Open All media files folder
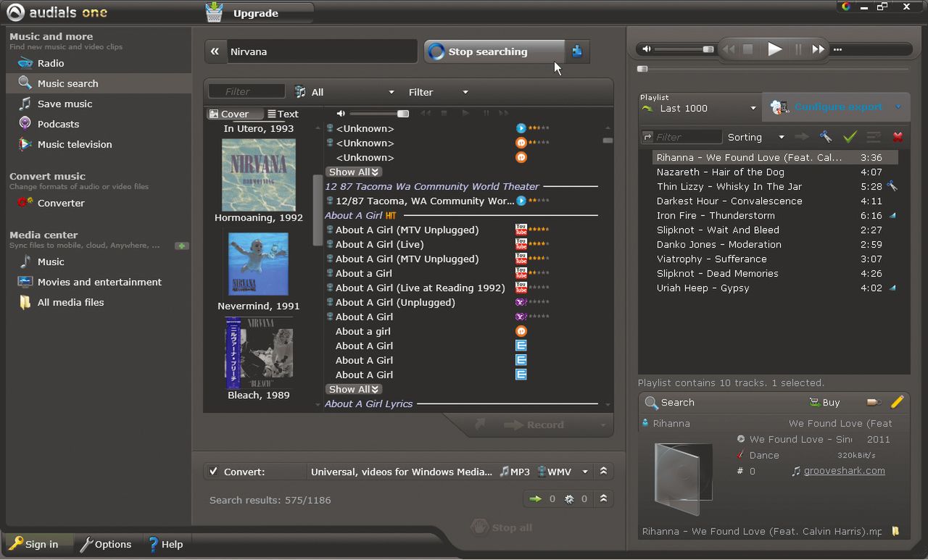 click(70, 302)
